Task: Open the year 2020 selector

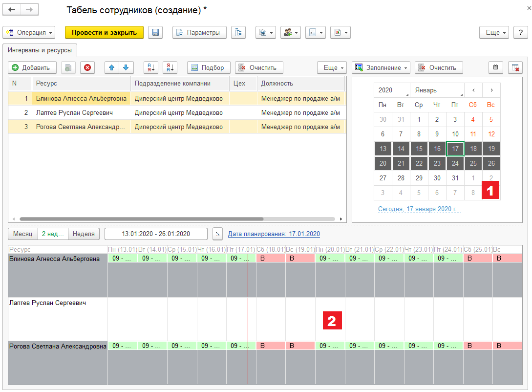Action: click(392, 90)
